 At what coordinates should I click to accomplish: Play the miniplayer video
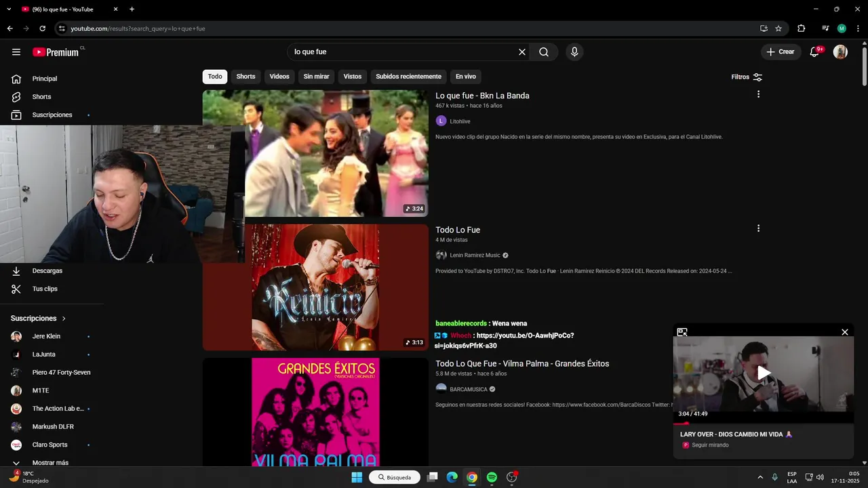pyautogui.click(x=764, y=373)
